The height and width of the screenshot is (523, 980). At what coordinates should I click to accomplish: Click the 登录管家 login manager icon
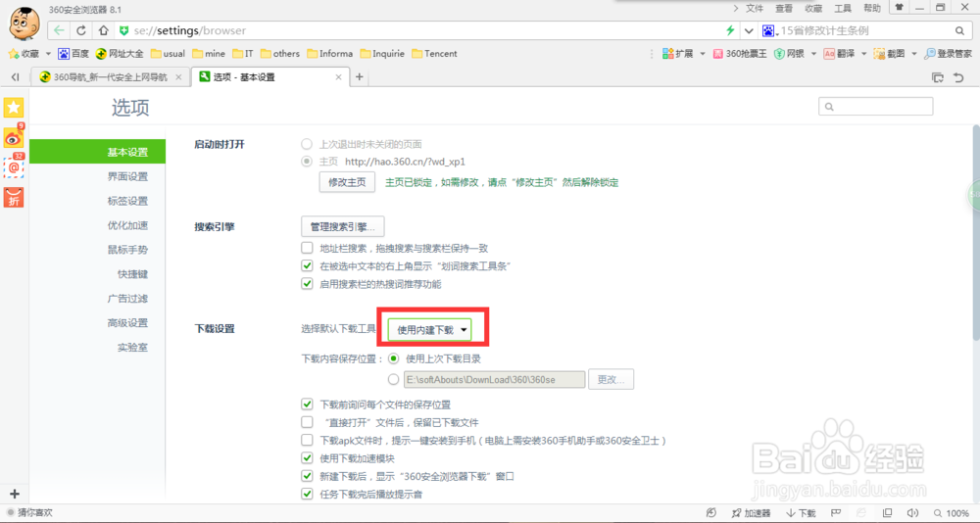click(x=948, y=54)
